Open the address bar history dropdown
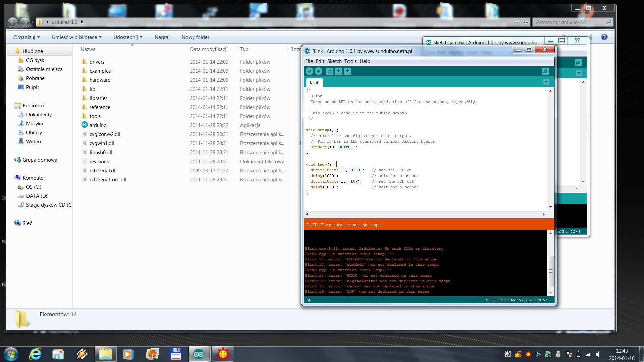Viewport: 644px width, 362px height. coord(517,22)
